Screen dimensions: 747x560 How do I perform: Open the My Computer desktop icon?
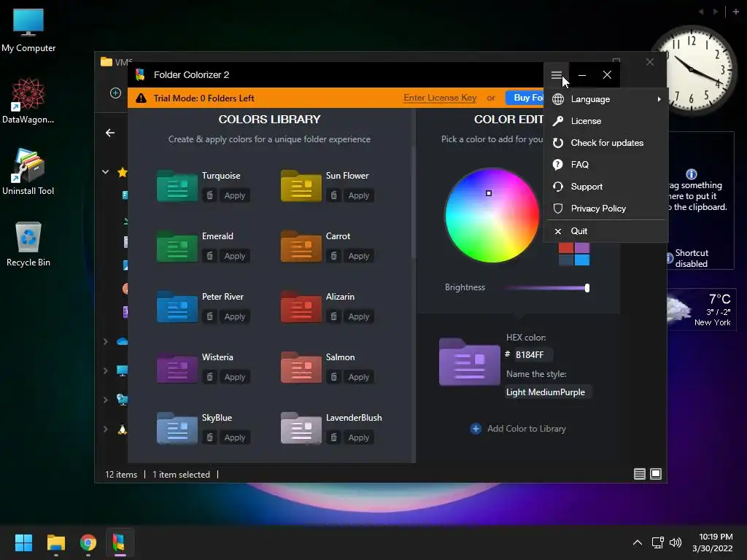coord(28,30)
